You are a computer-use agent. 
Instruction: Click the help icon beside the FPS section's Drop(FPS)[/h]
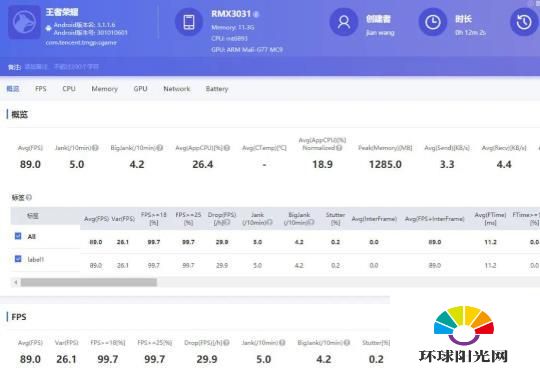(x=226, y=343)
